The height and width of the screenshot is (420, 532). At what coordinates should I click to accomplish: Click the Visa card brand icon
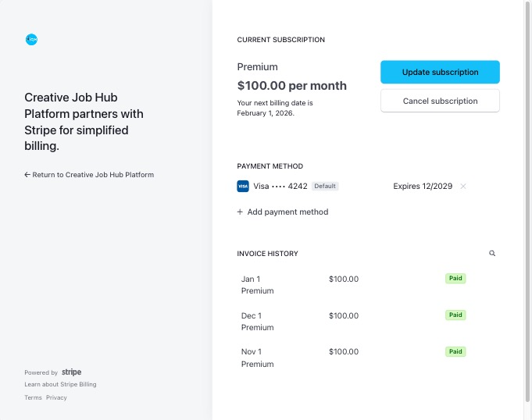tap(242, 187)
